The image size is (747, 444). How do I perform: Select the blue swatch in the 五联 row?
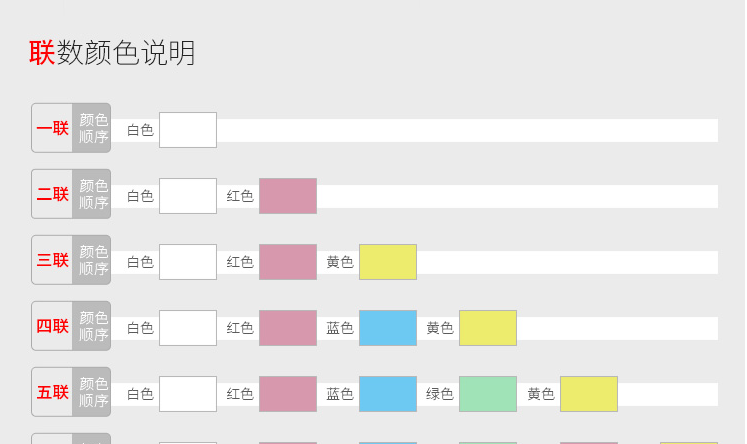[388, 394]
